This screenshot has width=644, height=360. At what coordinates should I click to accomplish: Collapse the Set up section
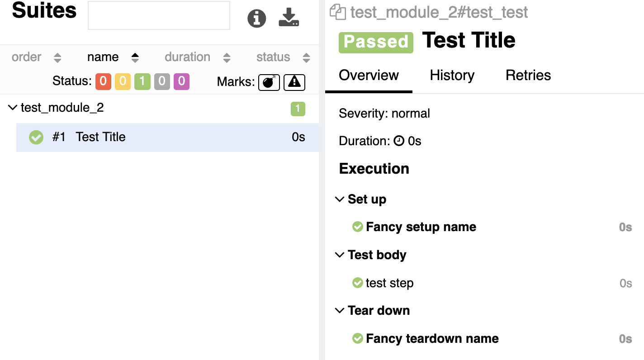point(339,199)
